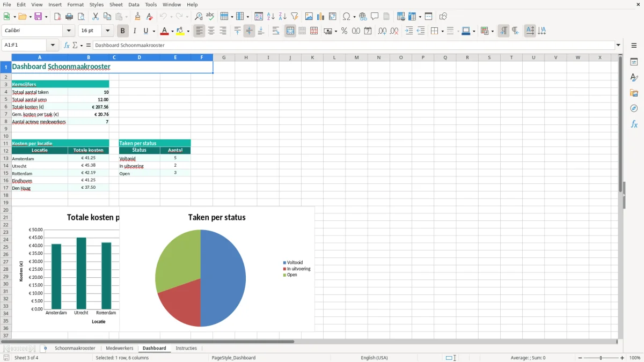Switch to the Medewerkers sheet tab
Screen dimensions: 644x362
120,348
